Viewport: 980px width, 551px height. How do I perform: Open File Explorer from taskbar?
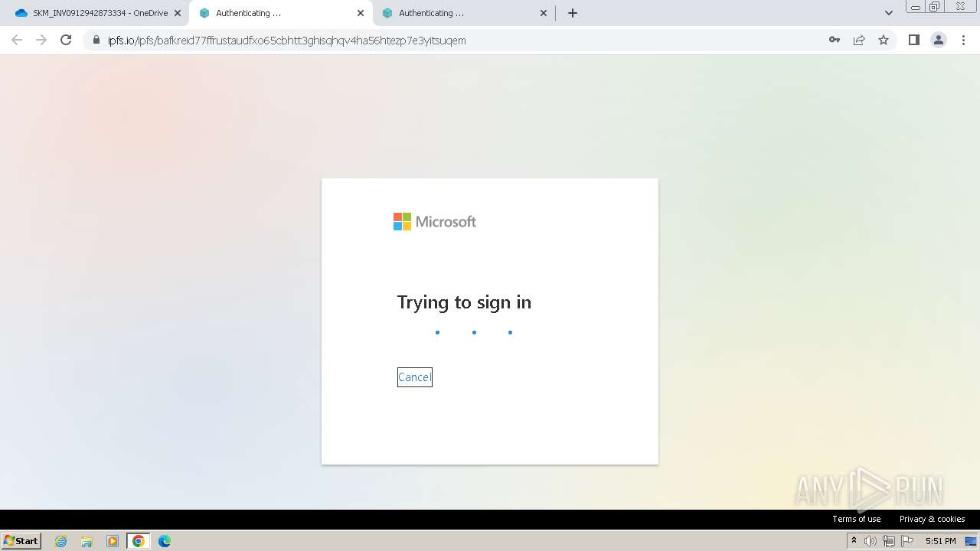[87, 541]
